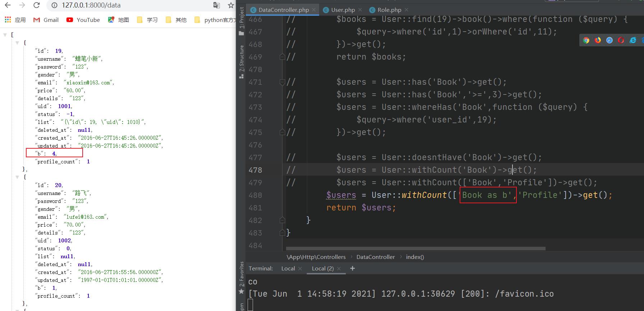Viewport: 644px width, 311px height.
Task: Preview in Firefox browser icon
Action: (x=598, y=40)
